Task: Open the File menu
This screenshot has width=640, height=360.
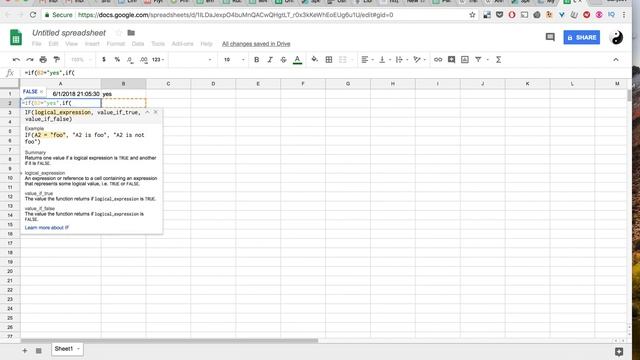Action: click(37, 44)
